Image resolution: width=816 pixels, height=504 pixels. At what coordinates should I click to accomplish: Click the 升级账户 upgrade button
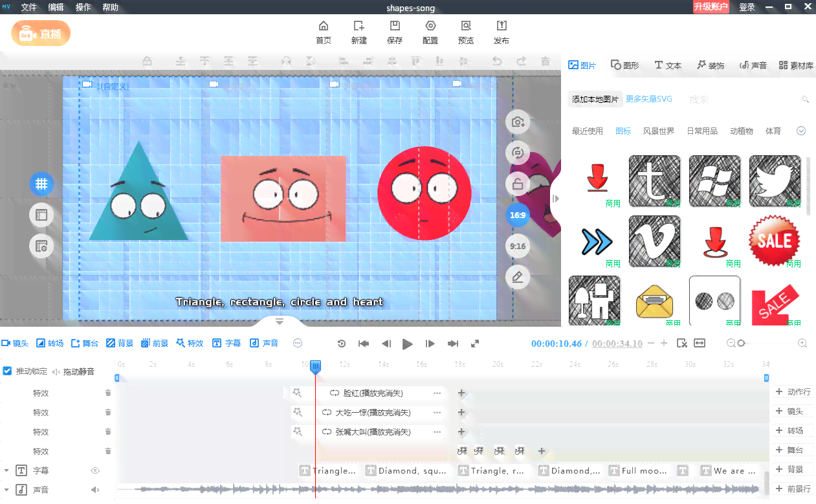711,7
